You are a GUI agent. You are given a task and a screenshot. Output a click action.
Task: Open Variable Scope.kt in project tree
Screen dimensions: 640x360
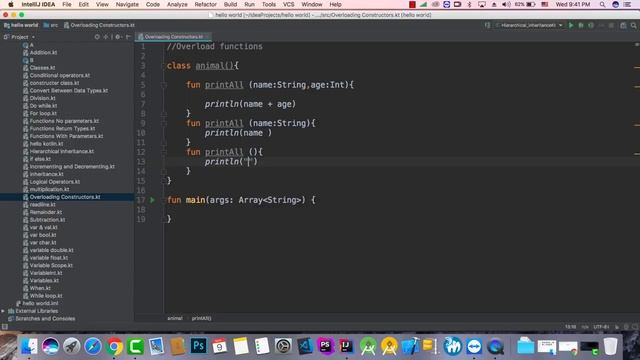[51, 265]
